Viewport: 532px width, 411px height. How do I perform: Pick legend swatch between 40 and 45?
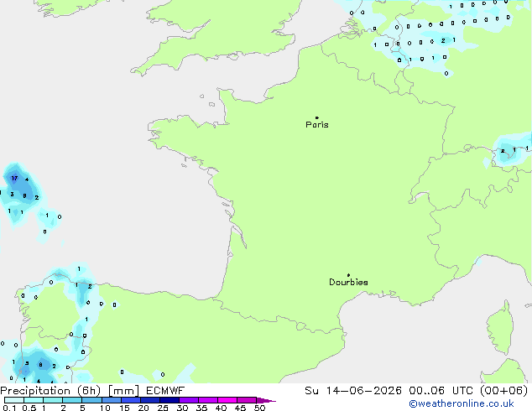[x=227, y=400]
